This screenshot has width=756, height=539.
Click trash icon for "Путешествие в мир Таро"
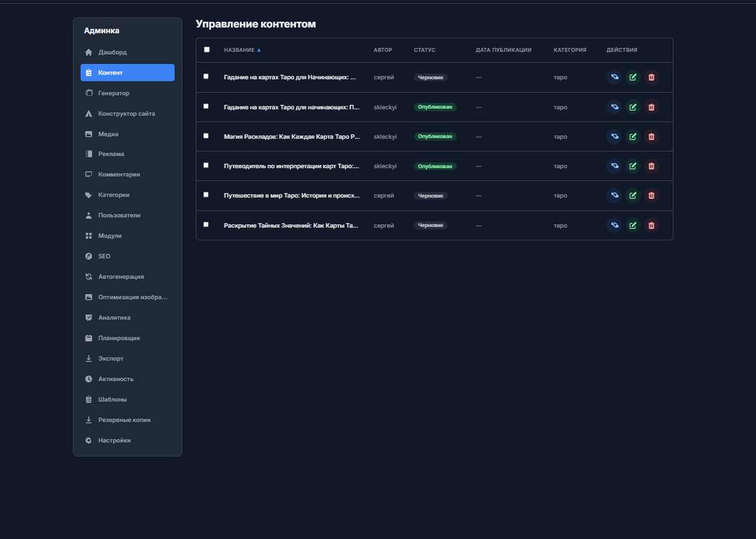coord(651,196)
